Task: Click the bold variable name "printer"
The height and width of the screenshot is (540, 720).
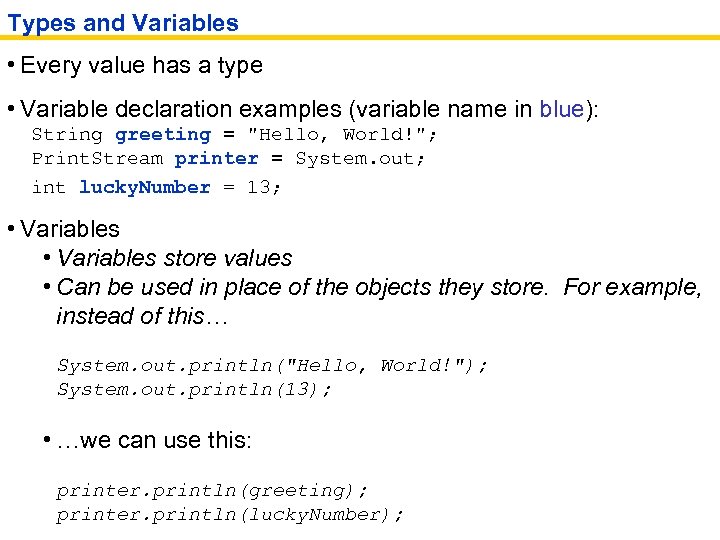Action: [216, 159]
